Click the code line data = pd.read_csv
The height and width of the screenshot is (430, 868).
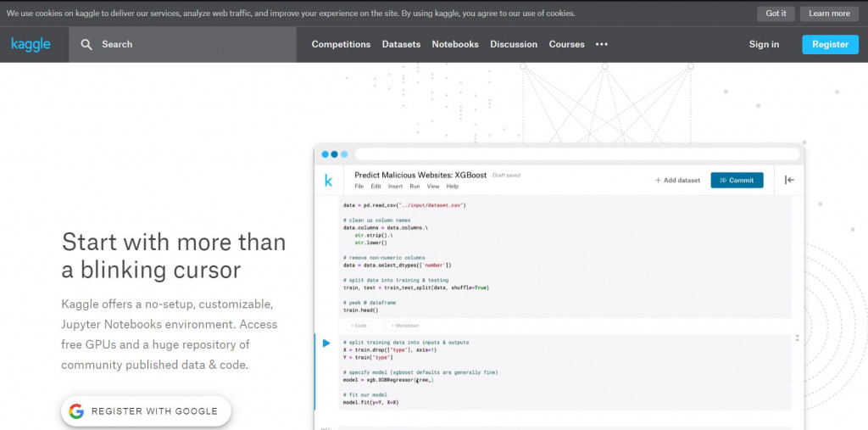click(x=404, y=205)
